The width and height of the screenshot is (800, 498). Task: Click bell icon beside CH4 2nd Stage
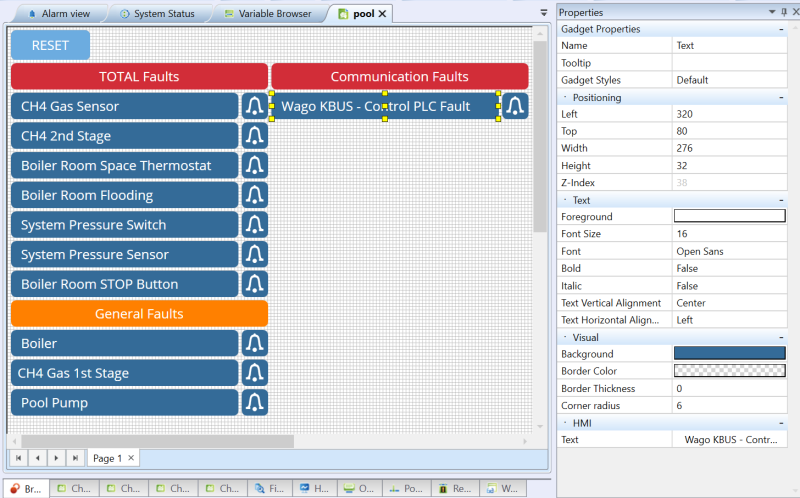(255, 136)
